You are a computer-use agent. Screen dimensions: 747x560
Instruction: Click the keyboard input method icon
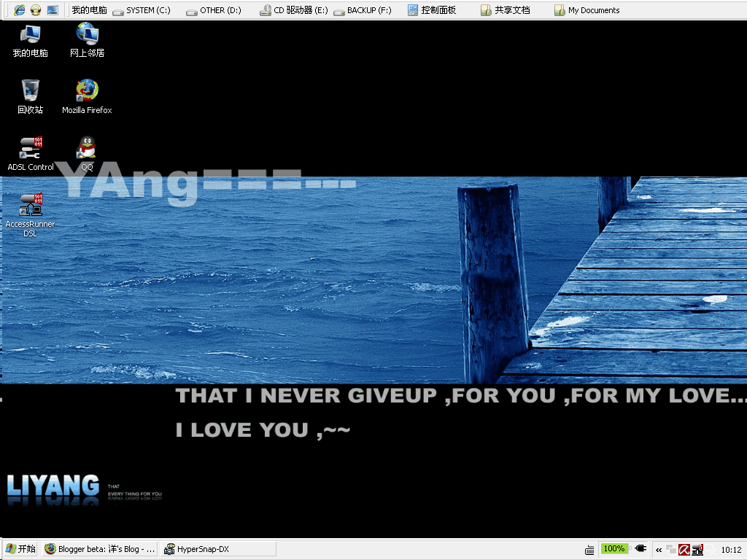click(589, 550)
